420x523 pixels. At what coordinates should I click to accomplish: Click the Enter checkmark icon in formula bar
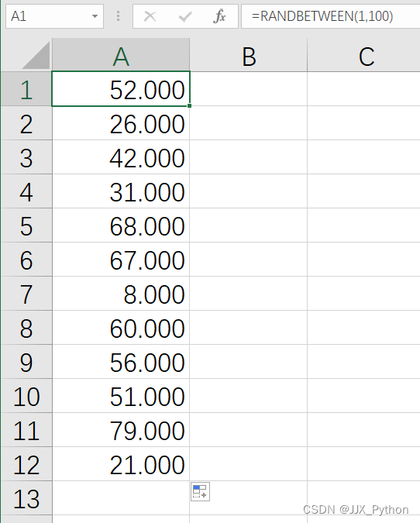pos(184,16)
